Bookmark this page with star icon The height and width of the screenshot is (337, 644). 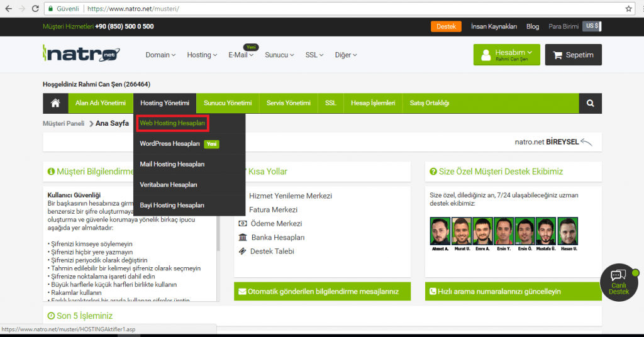[628, 9]
